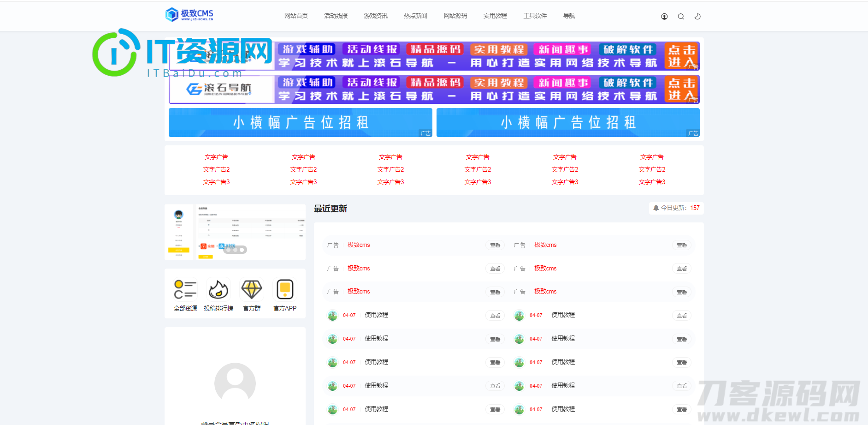This screenshot has height=425, width=868.
Task: Open the 游戏资讯 menu item
Action: coord(376,16)
